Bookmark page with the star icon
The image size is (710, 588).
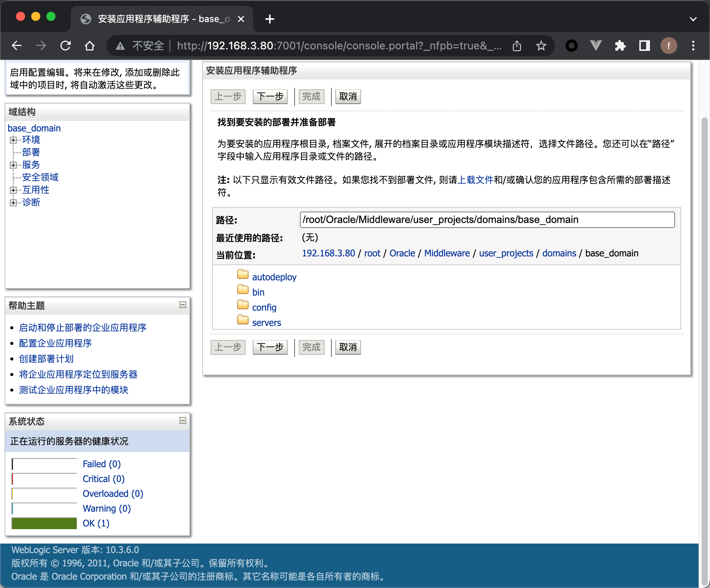click(x=541, y=46)
